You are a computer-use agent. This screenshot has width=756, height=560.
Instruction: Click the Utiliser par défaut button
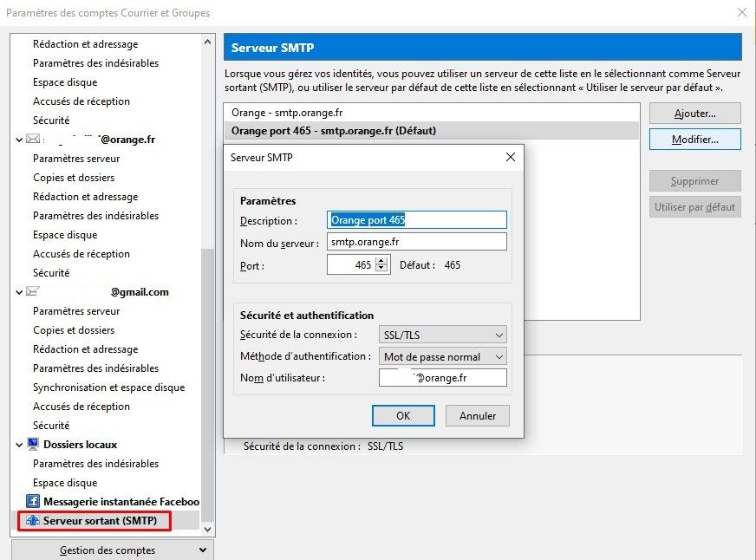click(694, 206)
